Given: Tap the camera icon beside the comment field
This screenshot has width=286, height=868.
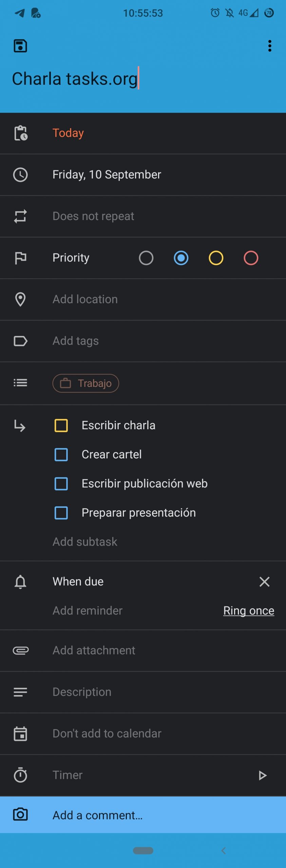Looking at the screenshot, I should pos(20,814).
